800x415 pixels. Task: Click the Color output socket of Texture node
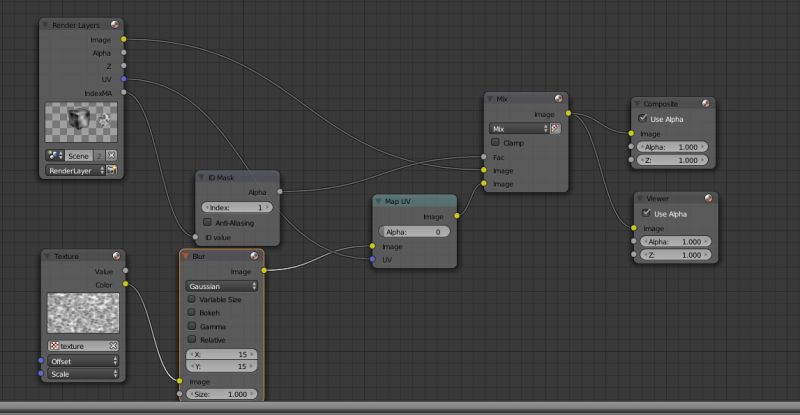click(126, 284)
